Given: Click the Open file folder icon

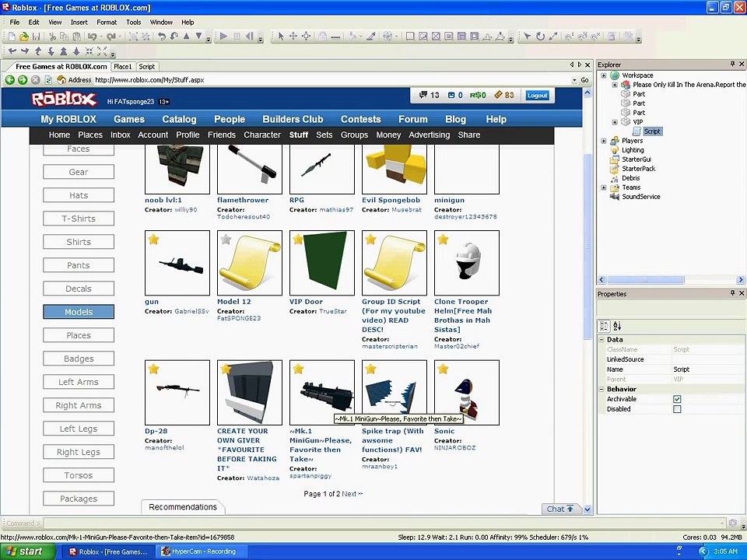Looking at the screenshot, I should pyautogui.click(x=24, y=37).
